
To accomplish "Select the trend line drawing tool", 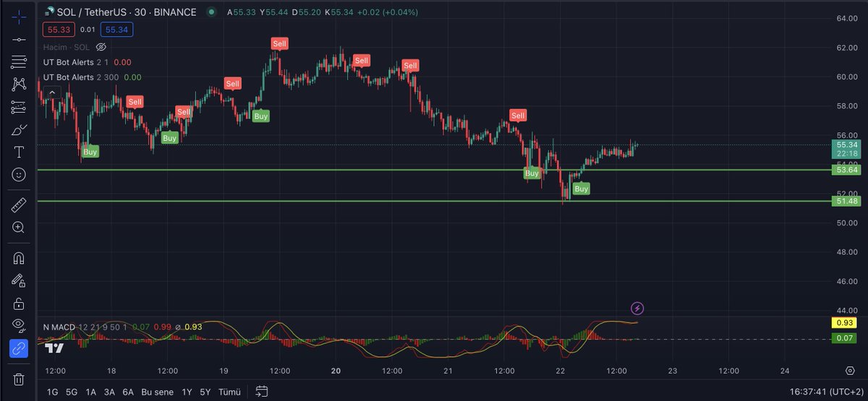I will coord(19,39).
